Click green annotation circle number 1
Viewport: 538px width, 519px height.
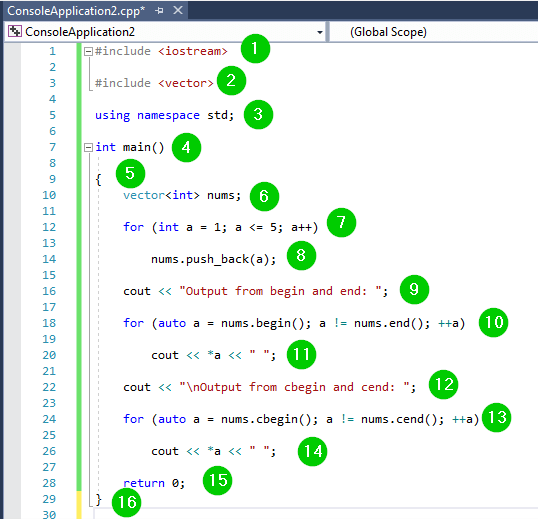coord(255,48)
